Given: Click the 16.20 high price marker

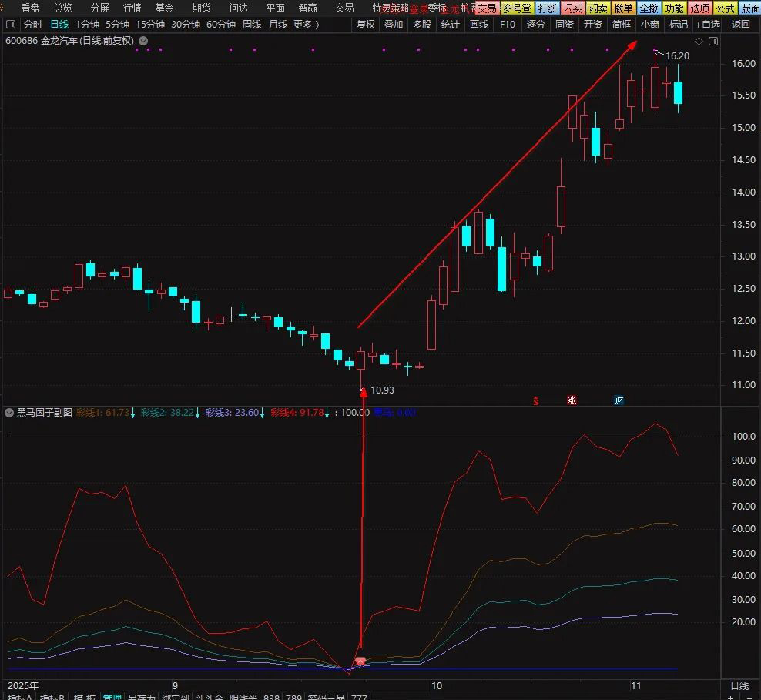Looking at the screenshot, I should click(x=676, y=56).
